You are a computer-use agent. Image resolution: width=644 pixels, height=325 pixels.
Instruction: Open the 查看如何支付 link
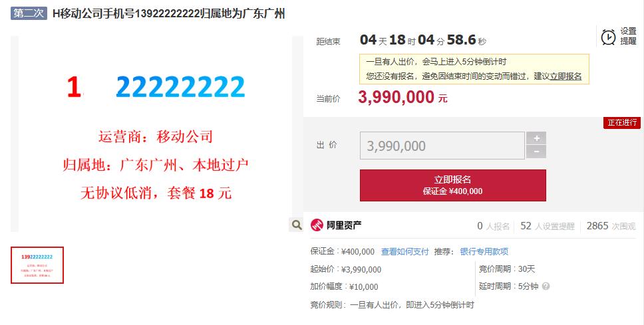click(x=404, y=251)
